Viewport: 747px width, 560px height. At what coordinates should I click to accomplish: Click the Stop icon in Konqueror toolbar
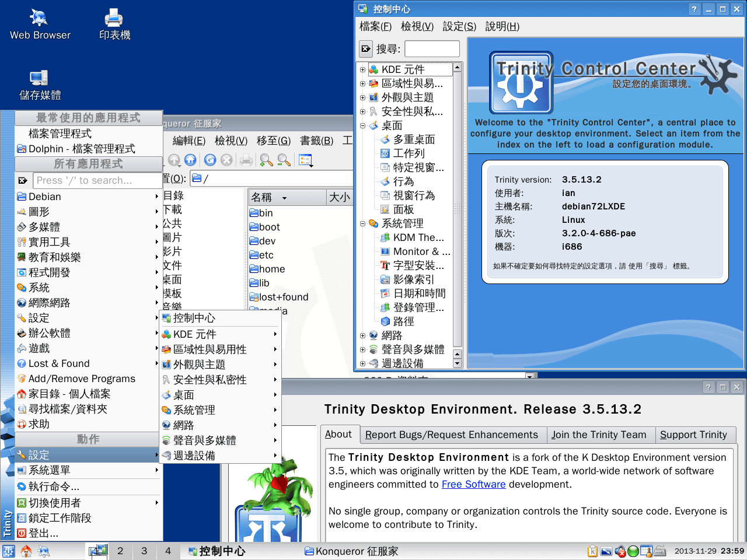coord(226,160)
